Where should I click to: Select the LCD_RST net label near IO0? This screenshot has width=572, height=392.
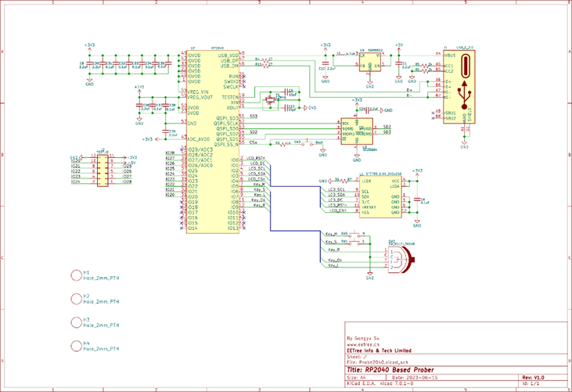(256, 158)
